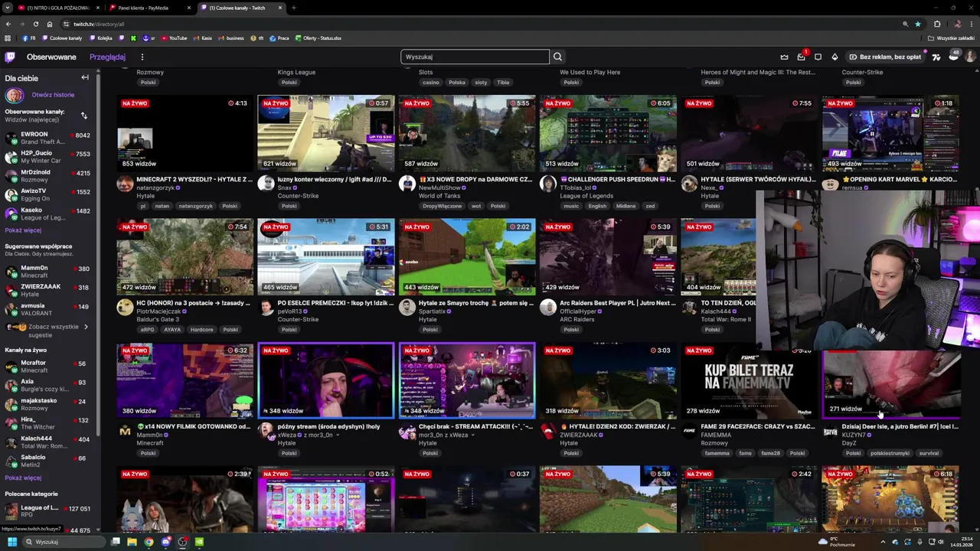The height and width of the screenshot is (551, 980).
Task: Open natanzgorzyk channel avatar
Action: tap(125, 184)
